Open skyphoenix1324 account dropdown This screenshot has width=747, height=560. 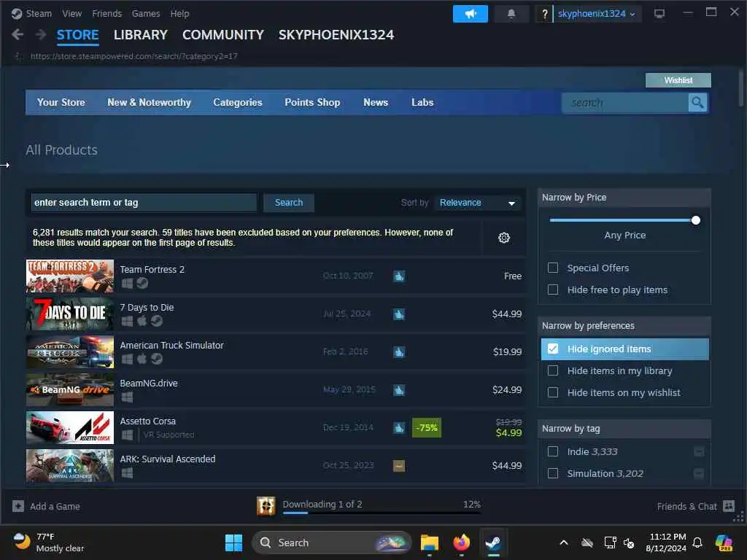click(597, 14)
